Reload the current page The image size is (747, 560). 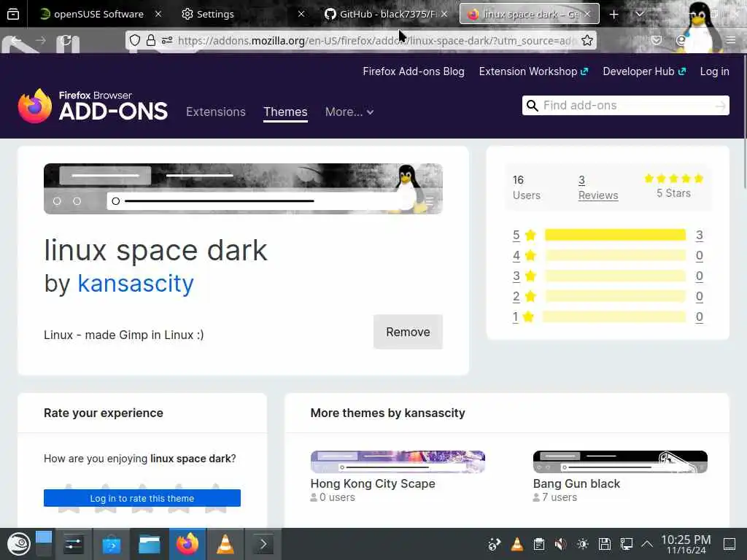pyautogui.click(x=66, y=41)
